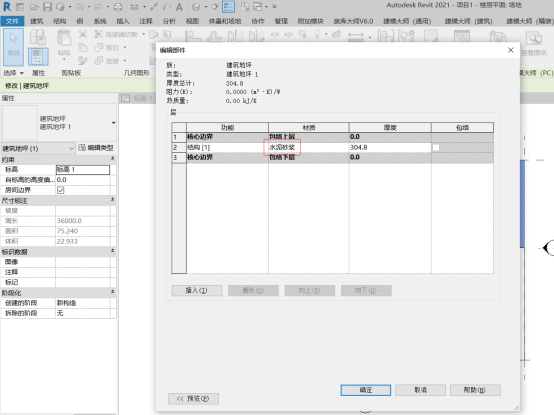This screenshot has height=415, width=554.
Task: Click the 取消 button in dialog
Action: coord(420,390)
